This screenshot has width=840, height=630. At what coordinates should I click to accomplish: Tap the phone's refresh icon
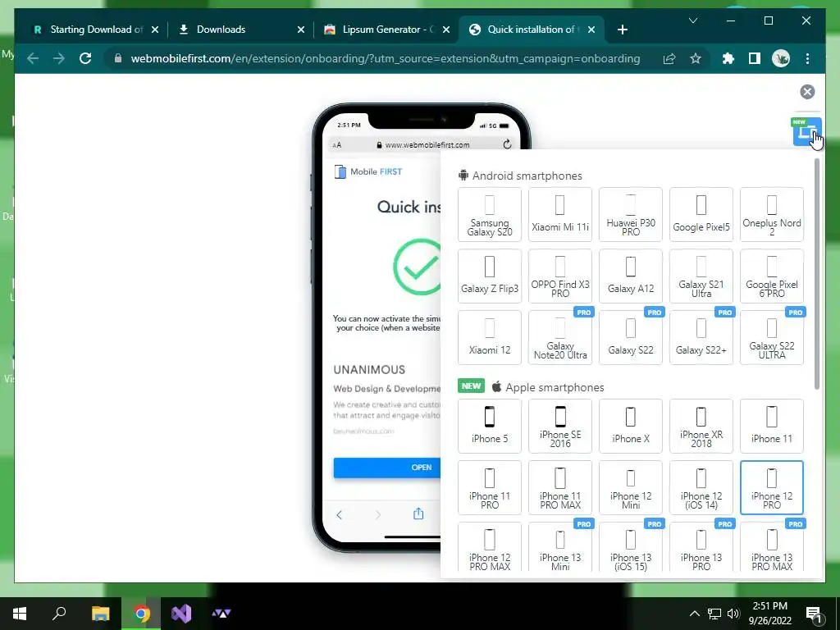[507, 144]
